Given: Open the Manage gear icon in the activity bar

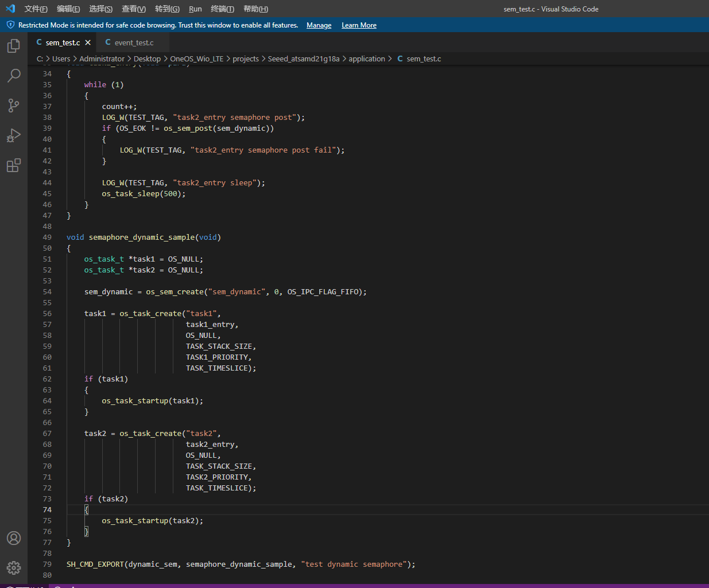Looking at the screenshot, I should point(14,568).
